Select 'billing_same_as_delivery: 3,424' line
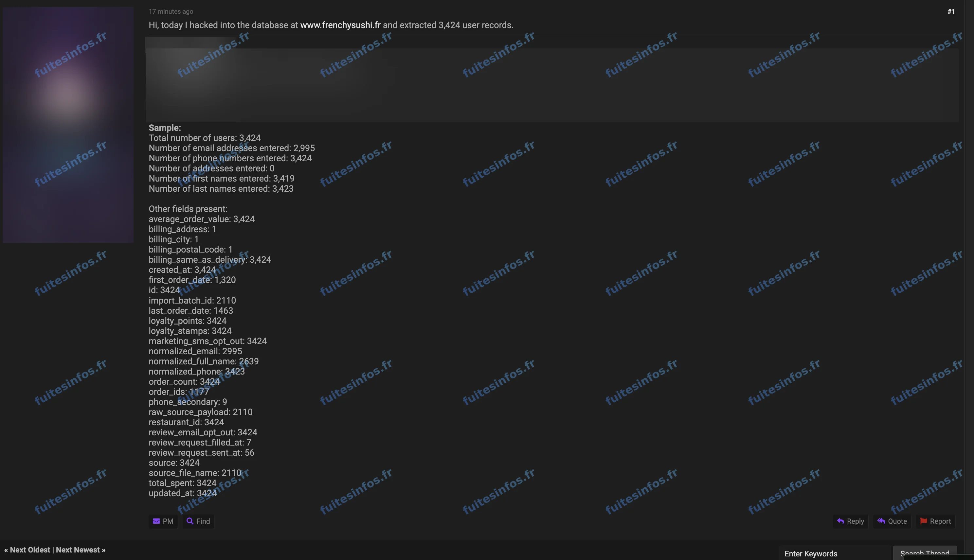The image size is (974, 560). tap(210, 260)
